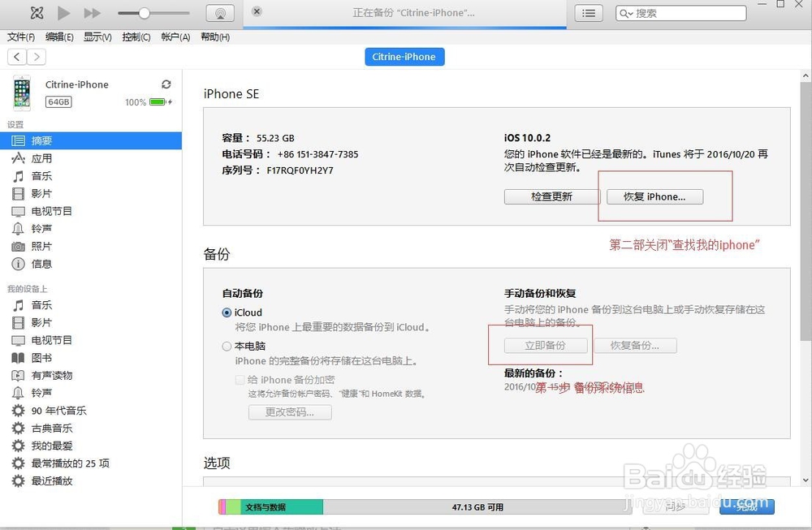Click the eject icon next to Citrine-iPhone
The width and height of the screenshot is (812, 530).
click(x=166, y=84)
